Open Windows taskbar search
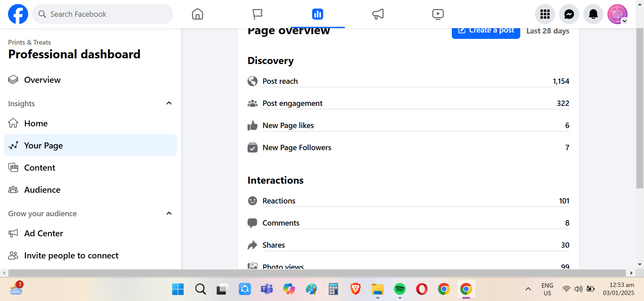This screenshot has width=644, height=301. point(201,289)
